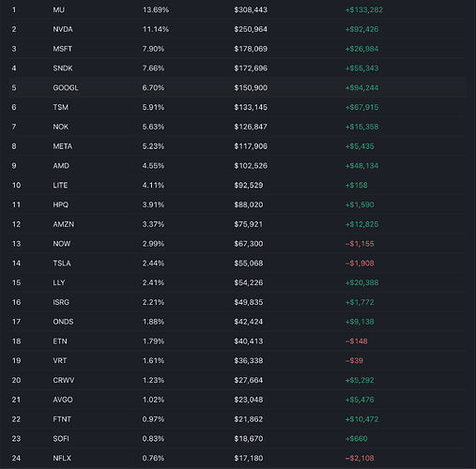
Task: Select the SOFI ticker
Action: [61, 439]
